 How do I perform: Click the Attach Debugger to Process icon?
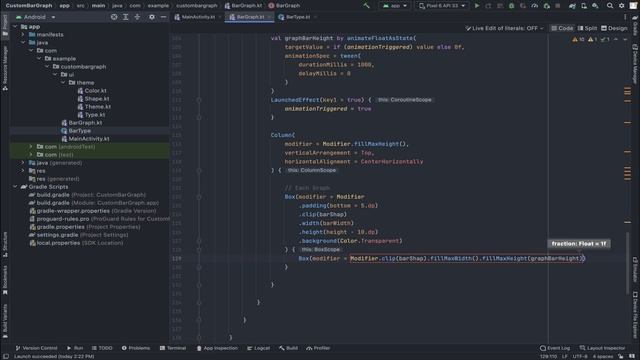point(547,6)
